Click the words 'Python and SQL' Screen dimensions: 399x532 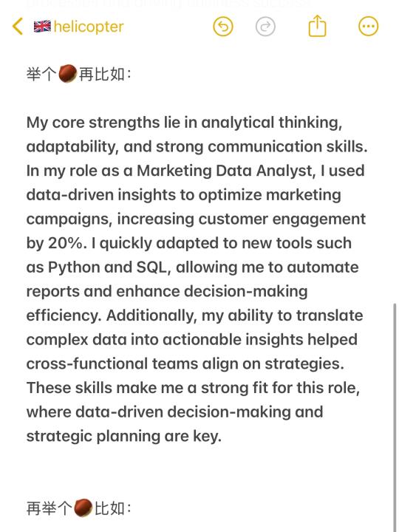coord(107,267)
